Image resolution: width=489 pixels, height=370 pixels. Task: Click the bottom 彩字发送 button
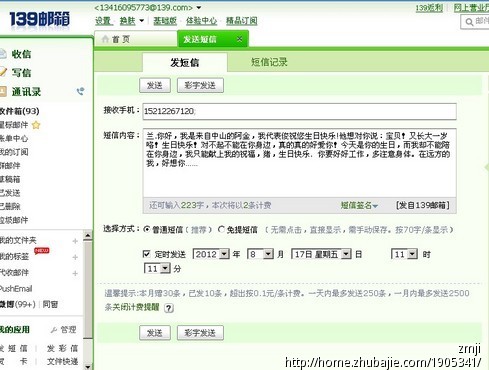[x=200, y=333]
